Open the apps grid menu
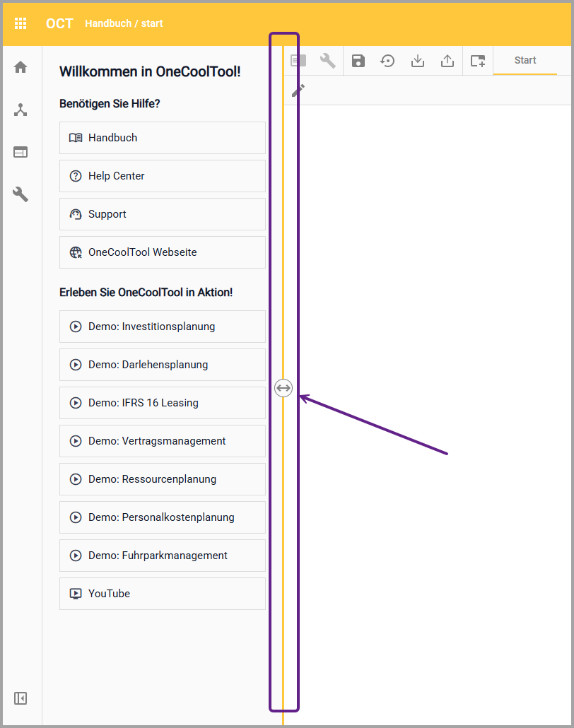Image resolution: width=574 pixels, height=728 pixels. 20,23
